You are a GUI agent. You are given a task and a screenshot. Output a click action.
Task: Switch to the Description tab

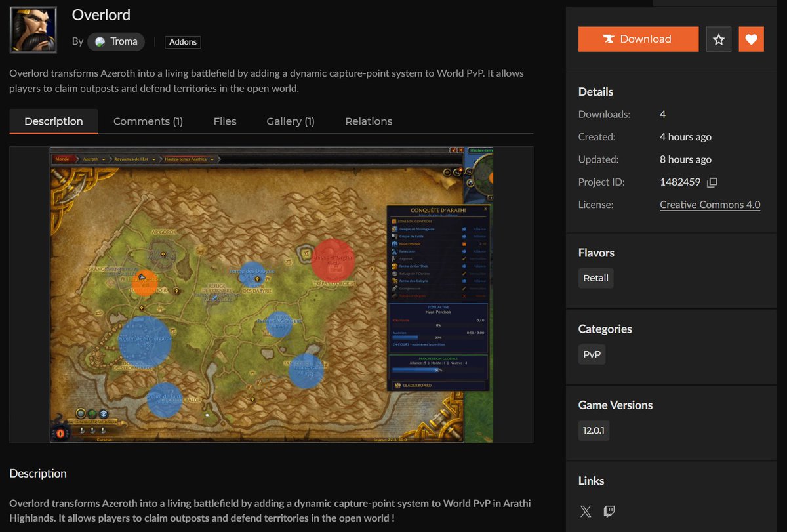[54, 121]
